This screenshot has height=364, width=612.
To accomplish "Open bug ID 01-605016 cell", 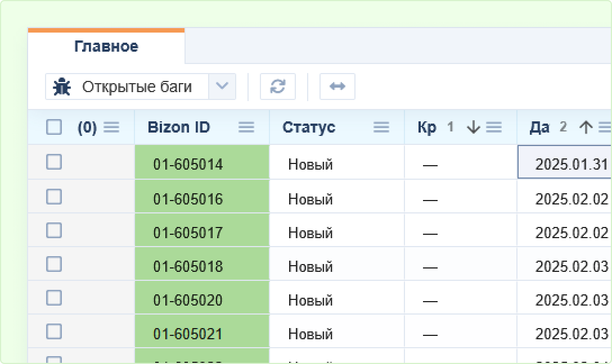I will point(188,199).
